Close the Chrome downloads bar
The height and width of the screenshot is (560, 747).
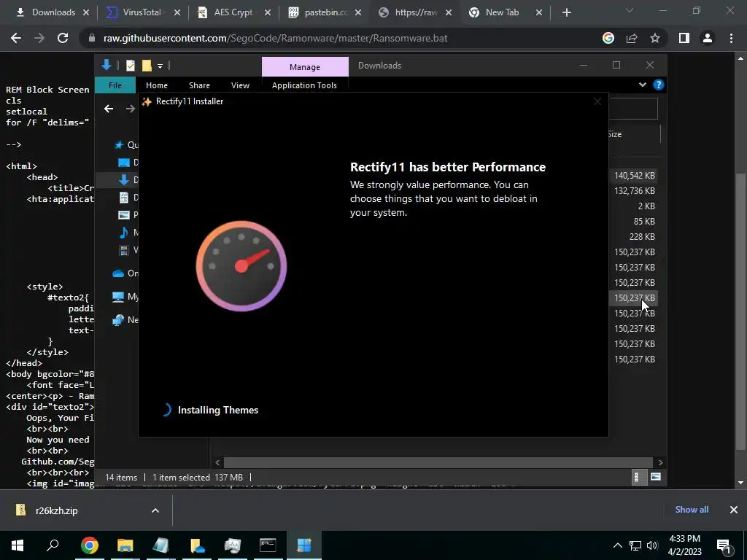click(x=734, y=510)
